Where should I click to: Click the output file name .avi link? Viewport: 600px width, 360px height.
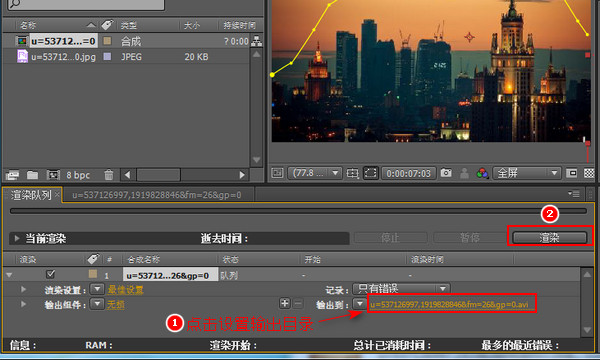[x=449, y=305]
